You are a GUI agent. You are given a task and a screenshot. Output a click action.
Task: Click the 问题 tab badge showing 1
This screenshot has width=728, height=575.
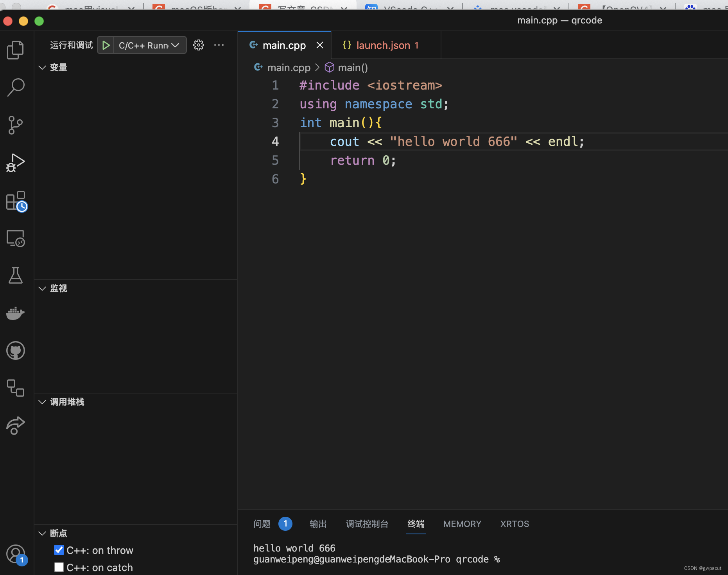(285, 524)
